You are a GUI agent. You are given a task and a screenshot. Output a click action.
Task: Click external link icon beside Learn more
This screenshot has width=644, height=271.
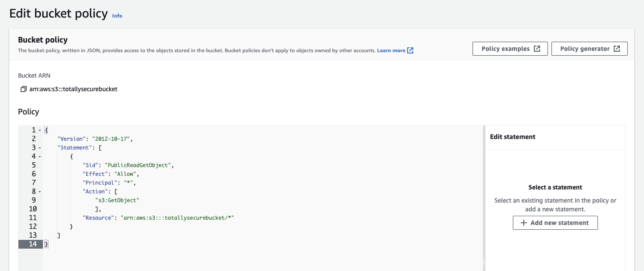click(x=410, y=50)
